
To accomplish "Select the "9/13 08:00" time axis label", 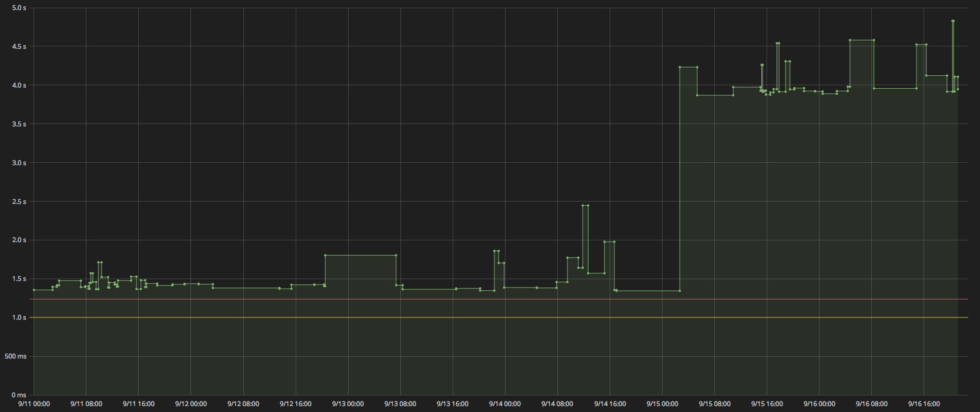I will tap(400, 404).
